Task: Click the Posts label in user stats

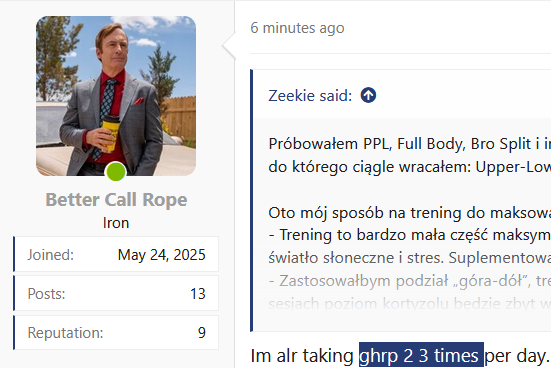Action: (x=46, y=294)
